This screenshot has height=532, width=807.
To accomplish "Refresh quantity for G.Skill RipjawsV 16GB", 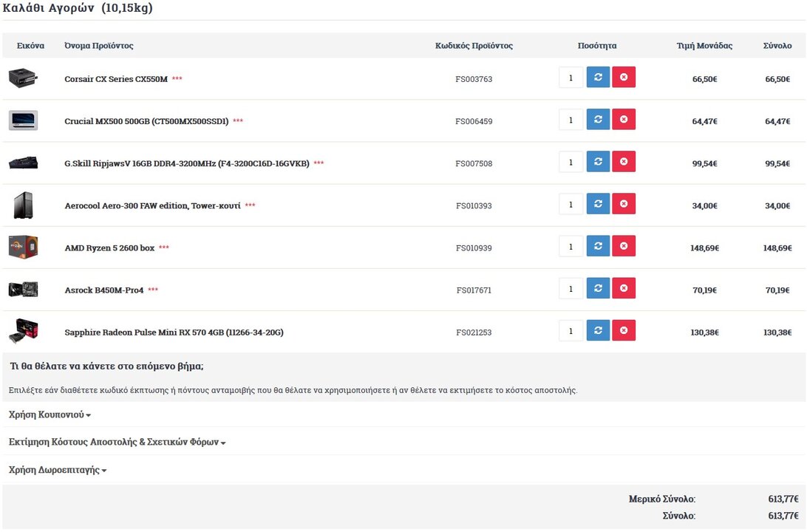I will [x=598, y=162].
